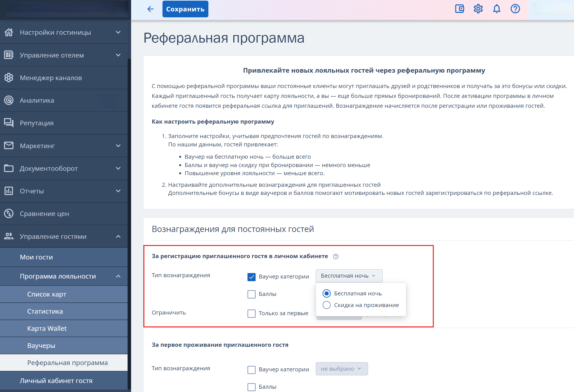This screenshot has height=392, width=574.
Task: Uncheck Ваучер категории checkbox for registration reward
Action: point(251,277)
